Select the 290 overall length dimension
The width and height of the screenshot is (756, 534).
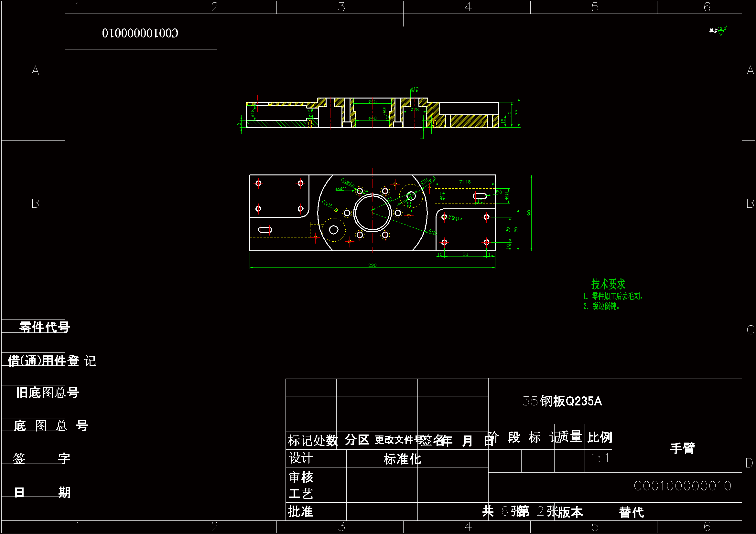pyautogui.click(x=373, y=265)
